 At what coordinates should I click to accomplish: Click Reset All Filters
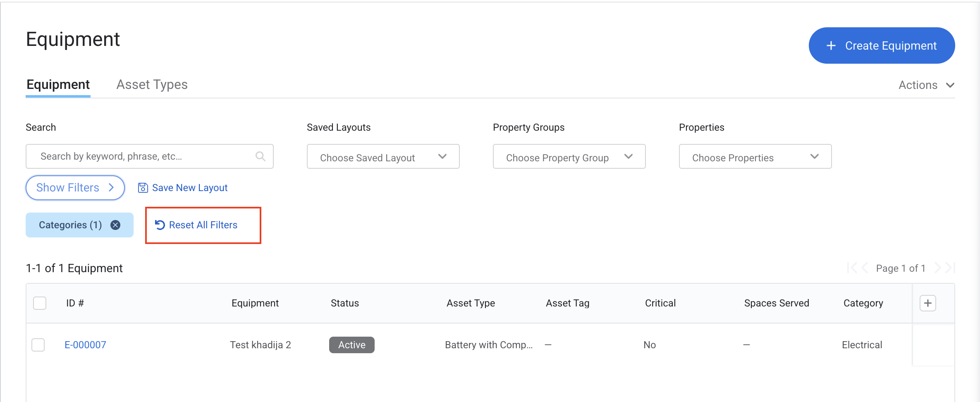point(203,225)
